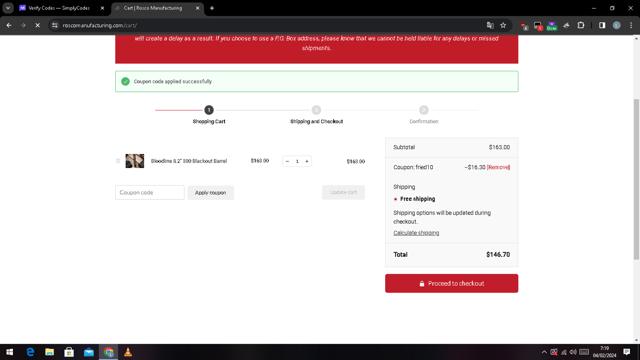Stop the page from loading
The width and height of the screenshot is (640, 360).
(37, 25)
